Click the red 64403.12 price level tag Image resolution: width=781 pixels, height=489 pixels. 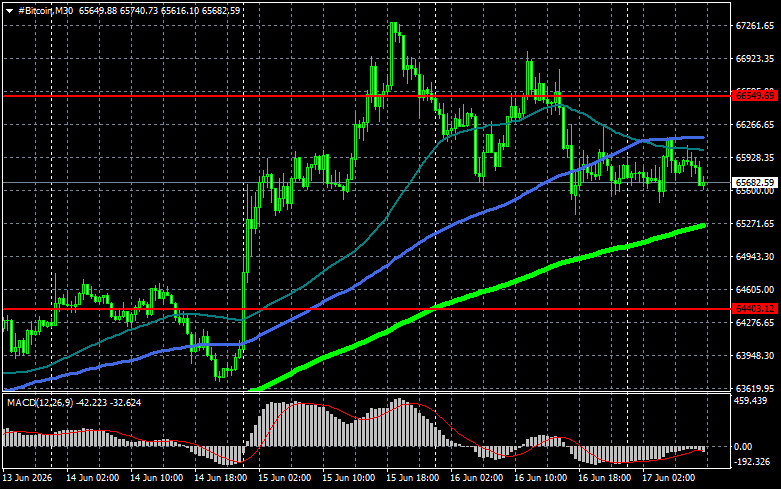(755, 309)
